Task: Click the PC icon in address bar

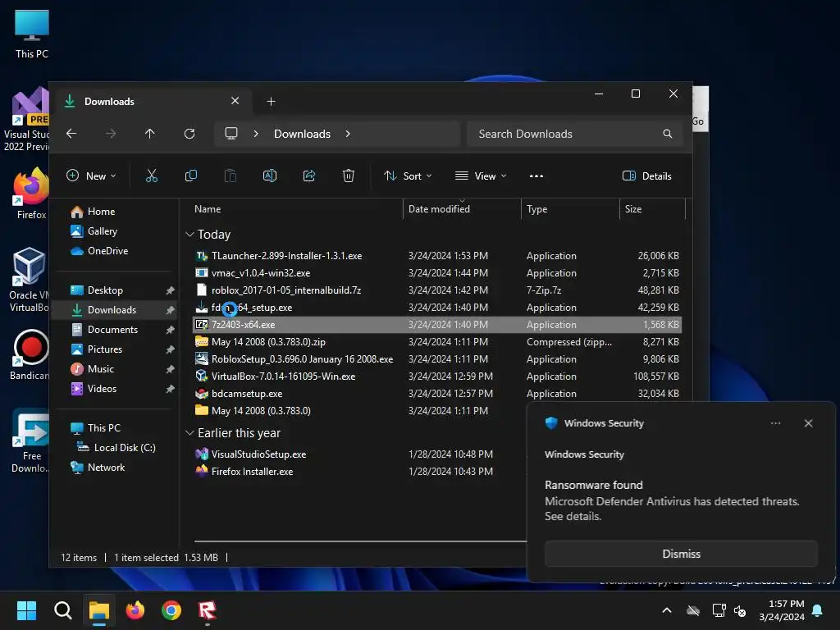Action: [231, 134]
